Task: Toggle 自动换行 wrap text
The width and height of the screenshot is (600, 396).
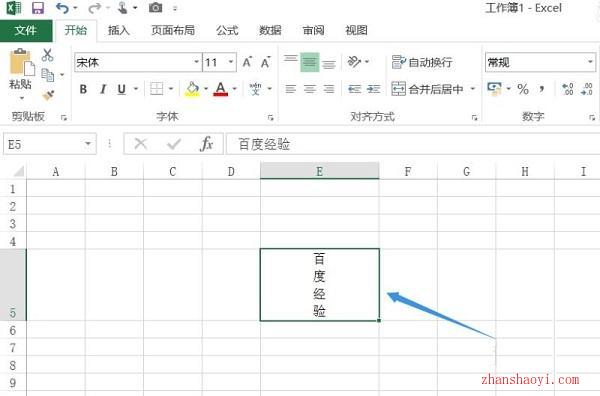Action: point(422,62)
